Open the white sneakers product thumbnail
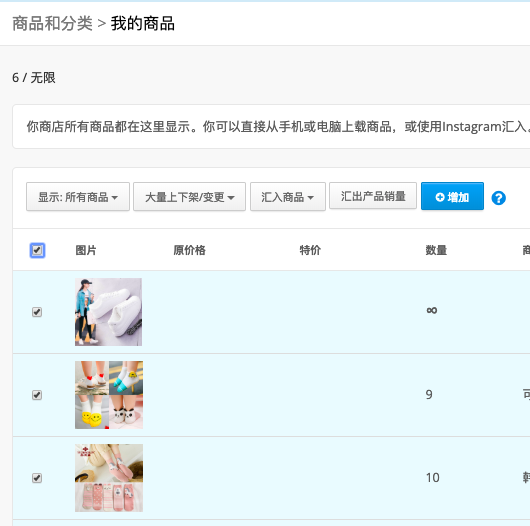 pos(109,312)
